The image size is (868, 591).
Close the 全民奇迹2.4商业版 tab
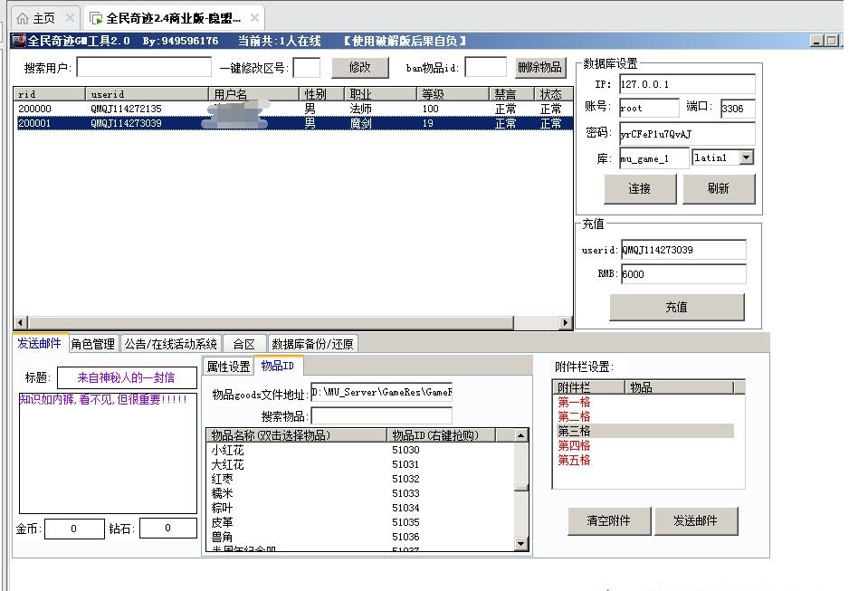(x=254, y=18)
